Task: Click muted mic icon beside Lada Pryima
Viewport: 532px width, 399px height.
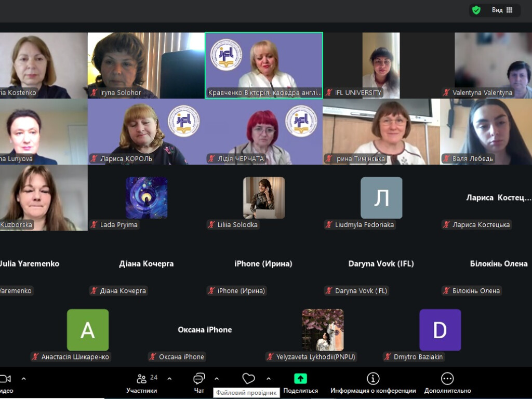Action: click(x=94, y=224)
